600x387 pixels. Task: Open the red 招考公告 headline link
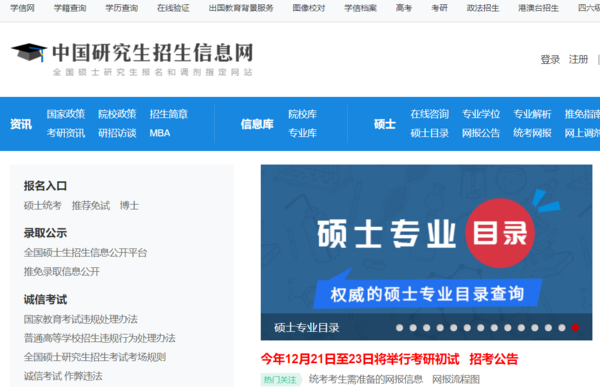(494, 359)
